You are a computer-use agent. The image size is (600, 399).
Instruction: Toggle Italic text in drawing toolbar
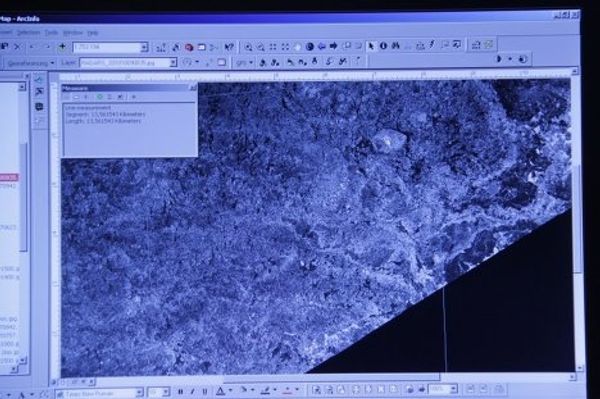pos(192,391)
